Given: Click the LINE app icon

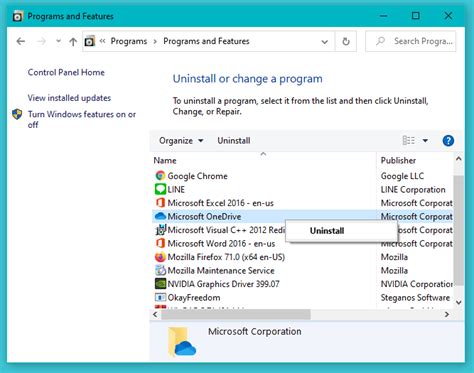Looking at the screenshot, I should pyautogui.click(x=160, y=189).
